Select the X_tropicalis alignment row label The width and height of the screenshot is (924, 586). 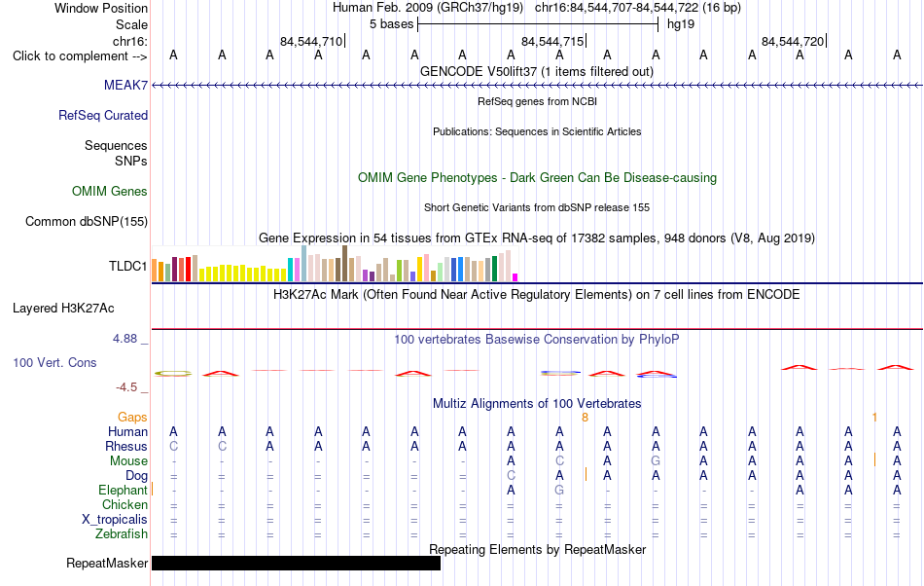click(115, 520)
